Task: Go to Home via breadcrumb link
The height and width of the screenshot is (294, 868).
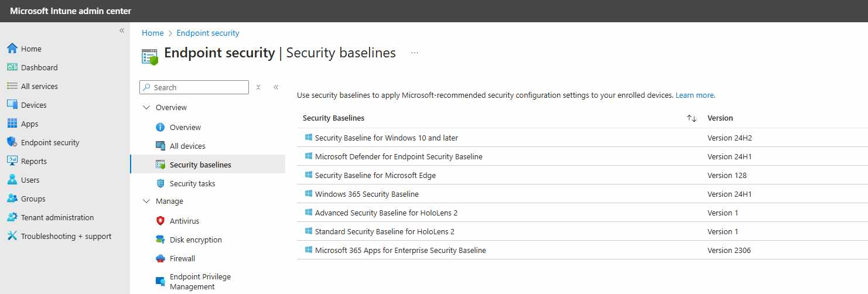Action: (153, 33)
